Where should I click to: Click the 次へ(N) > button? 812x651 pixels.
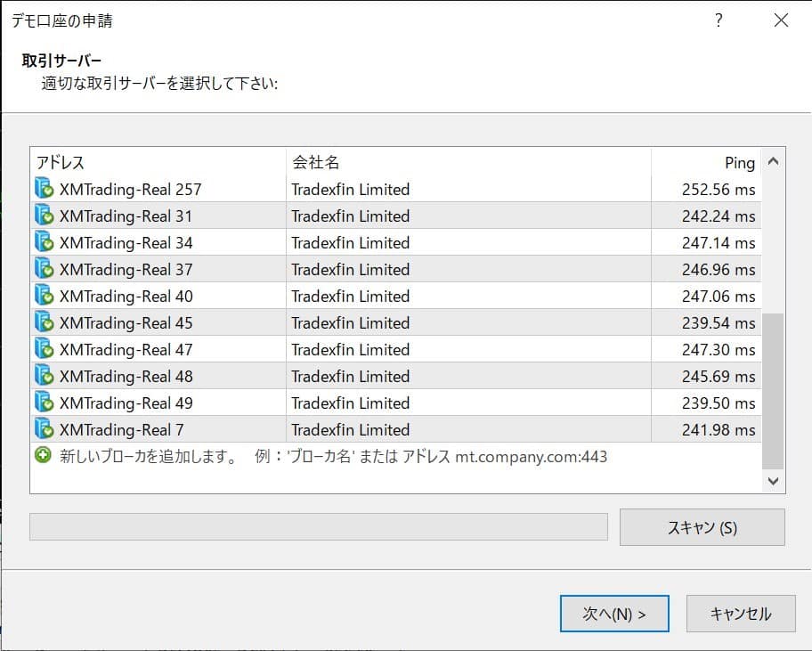(x=614, y=614)
